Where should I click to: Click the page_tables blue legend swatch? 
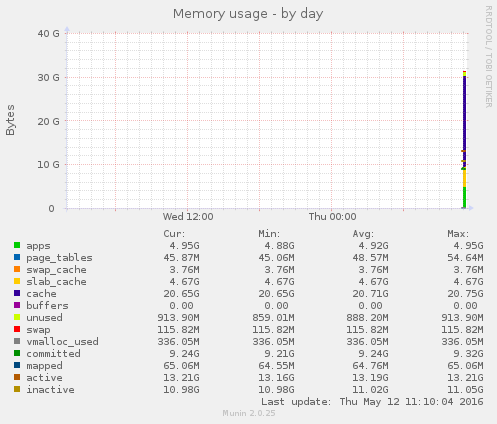(x=17, y=257)
